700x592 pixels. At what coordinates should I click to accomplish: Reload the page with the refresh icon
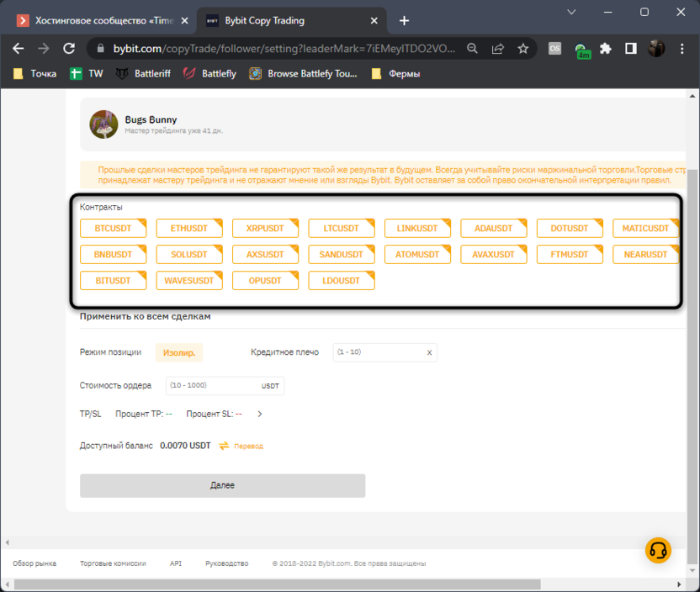(x=69, y=49)
